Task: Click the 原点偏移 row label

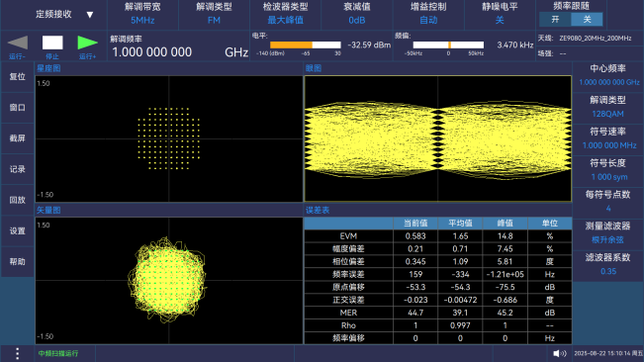Action: click(348, 287)
